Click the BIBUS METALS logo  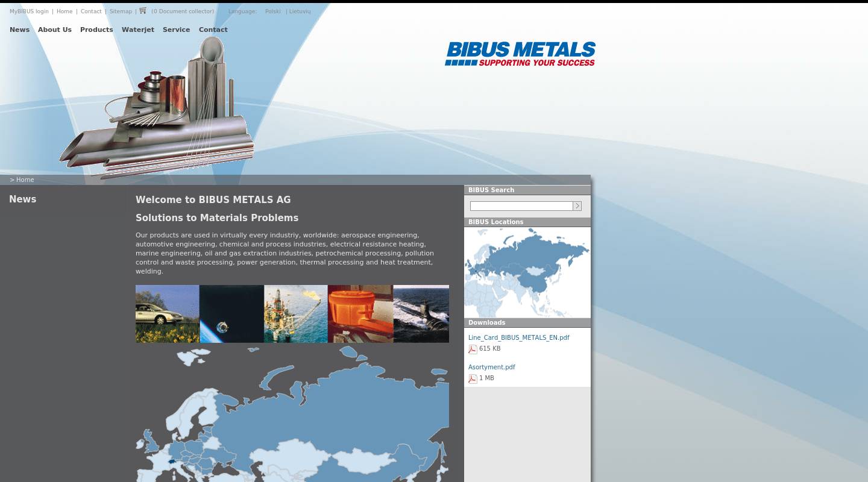tap(520, 54)
